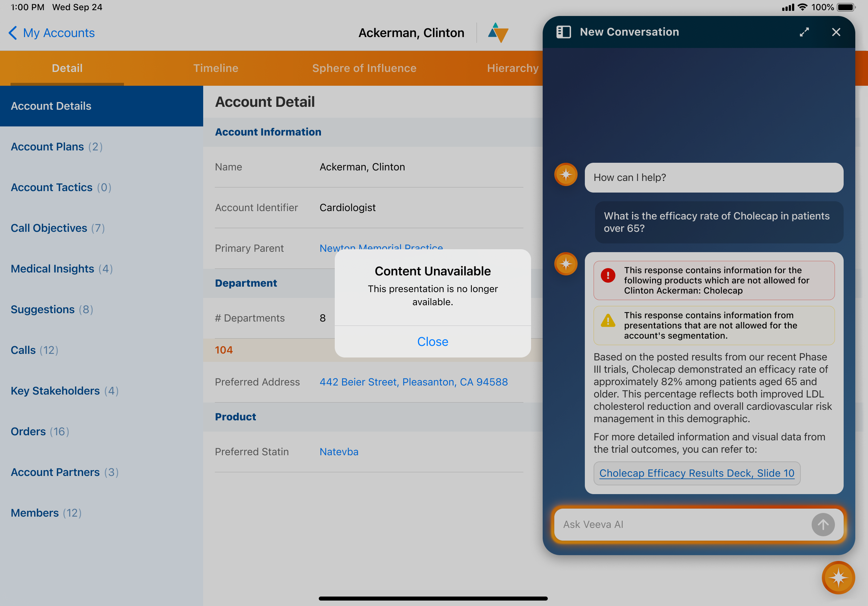Screen dimensions: 868x606
Task: Open the 442 Beier Street address link
Action: (x=413, y=381)
